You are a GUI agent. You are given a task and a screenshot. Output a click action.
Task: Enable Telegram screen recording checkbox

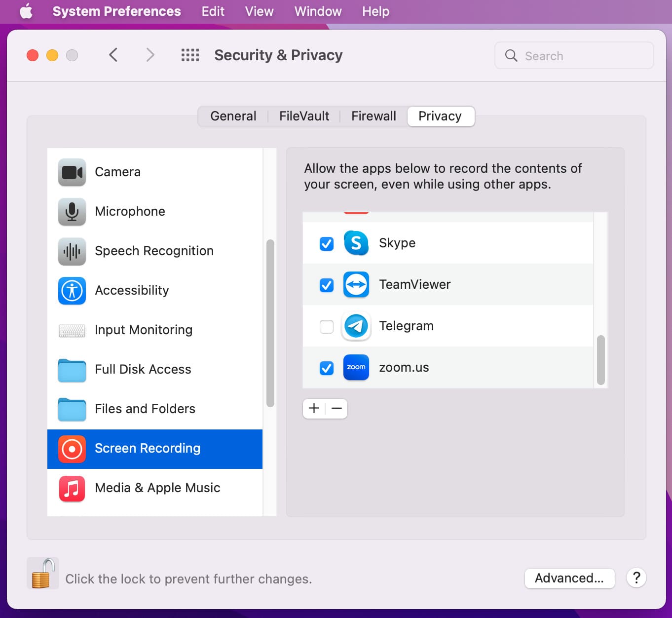[x=327, y=326]
